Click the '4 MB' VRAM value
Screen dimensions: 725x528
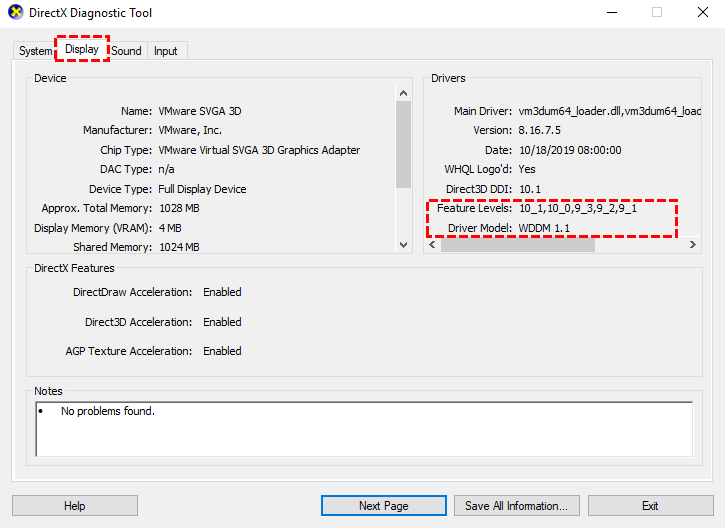170,228
